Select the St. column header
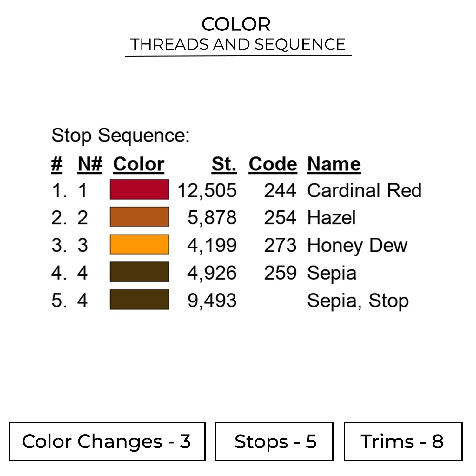 click(224, 164)
